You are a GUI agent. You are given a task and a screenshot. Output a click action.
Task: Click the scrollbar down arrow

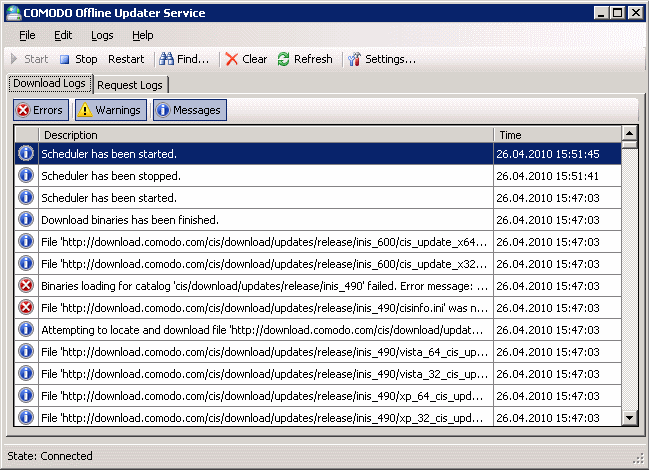(x=630, y=417)
